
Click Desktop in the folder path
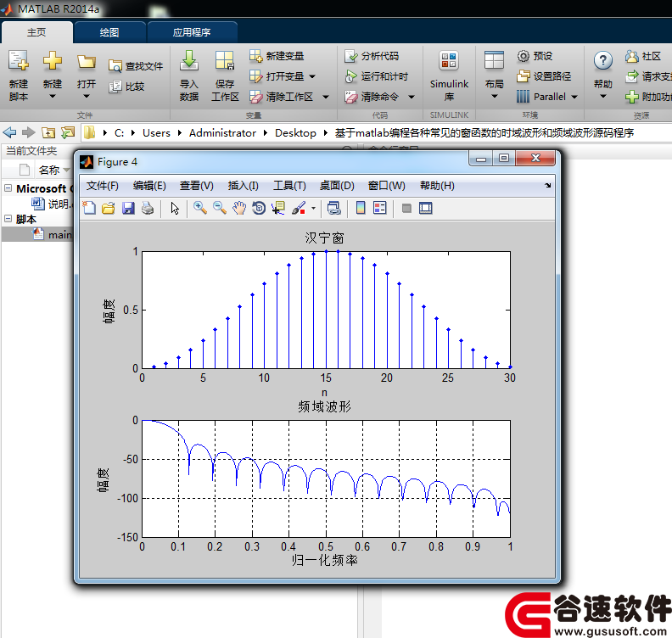pos(295,133)
